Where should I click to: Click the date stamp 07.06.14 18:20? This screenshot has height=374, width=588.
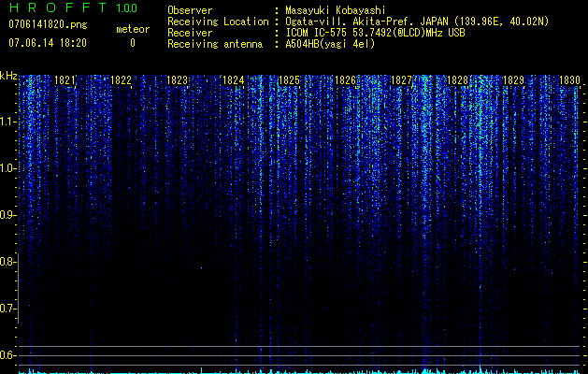pos(48,43)
